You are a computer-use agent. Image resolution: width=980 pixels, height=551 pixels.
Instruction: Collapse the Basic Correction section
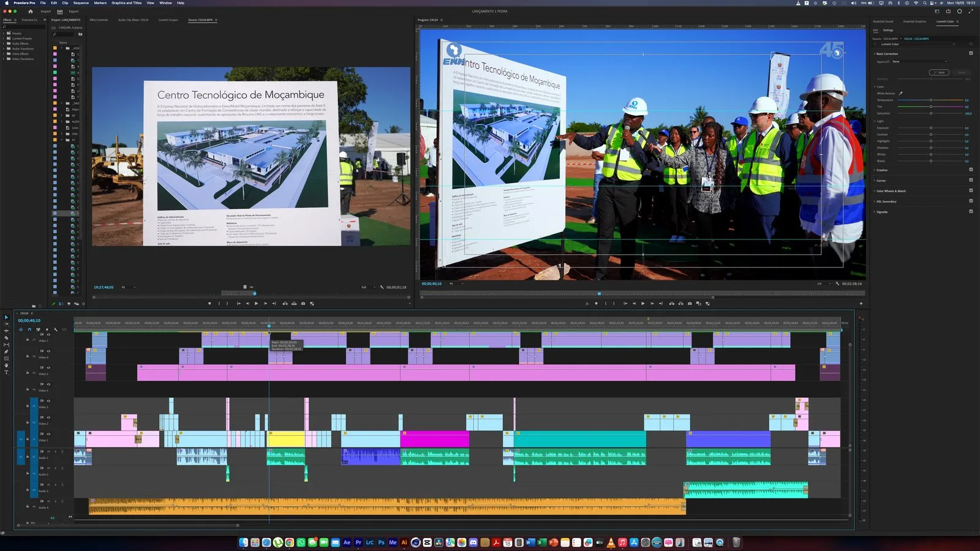click(875, 54)
